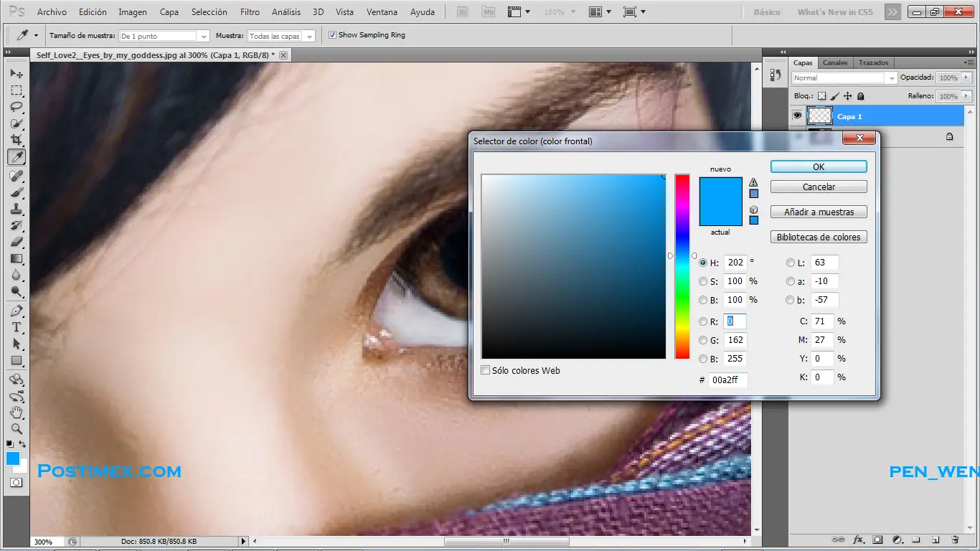
Task: Select the 3D Camera Rotate tool
Action: [17, 396]
